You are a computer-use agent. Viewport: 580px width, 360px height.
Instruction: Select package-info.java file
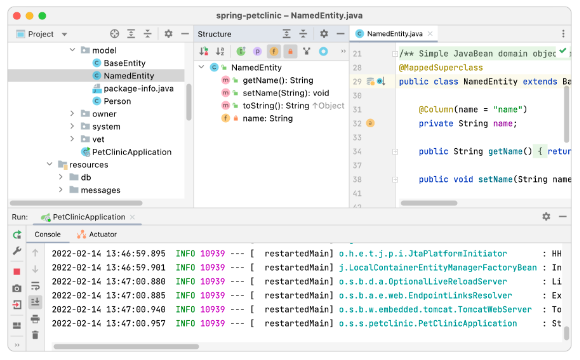(138, 88)
